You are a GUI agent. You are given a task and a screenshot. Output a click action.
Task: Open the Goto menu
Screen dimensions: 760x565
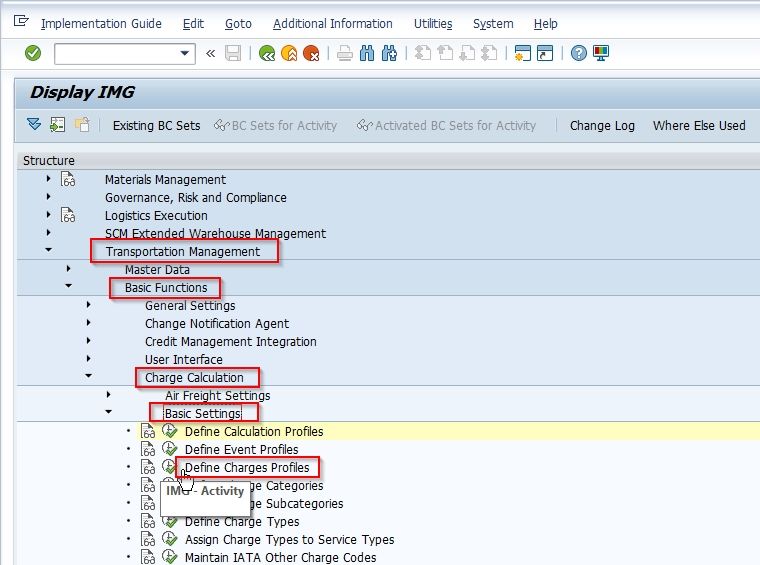point(238,24)
